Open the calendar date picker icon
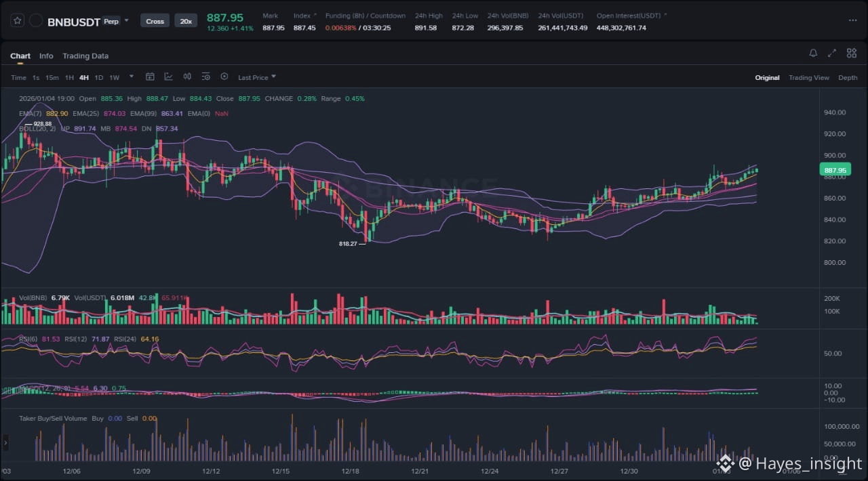 tap(150, 77)
